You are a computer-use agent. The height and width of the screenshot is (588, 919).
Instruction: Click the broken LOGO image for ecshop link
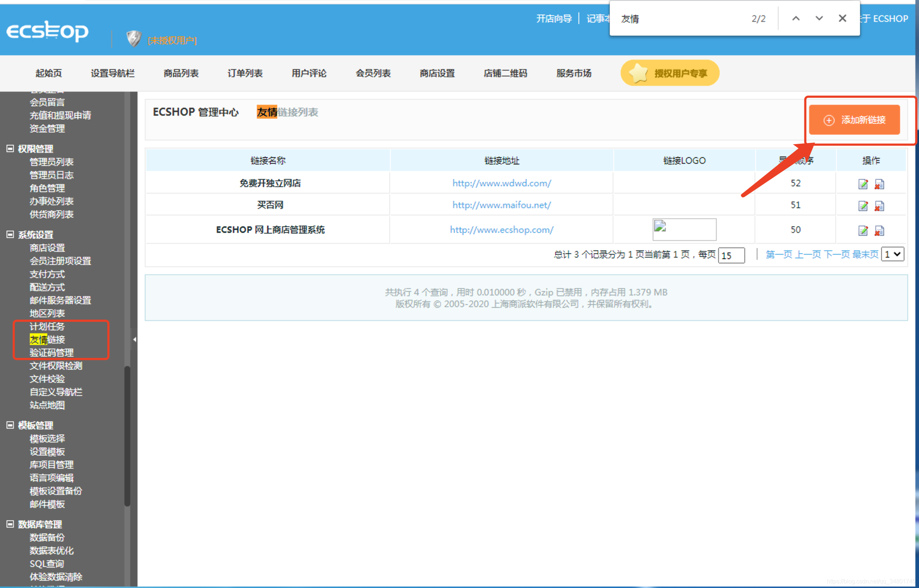tap(684, 230)
